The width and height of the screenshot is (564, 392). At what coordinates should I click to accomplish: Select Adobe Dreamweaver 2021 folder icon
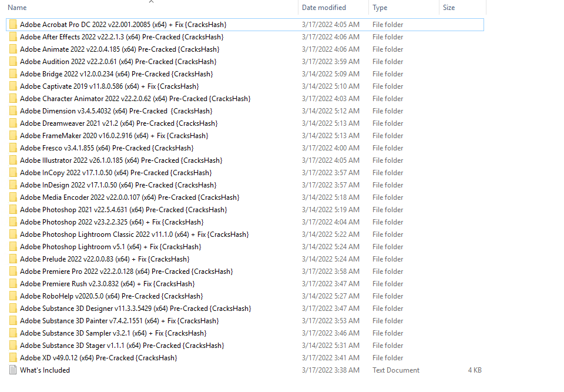[13, 123]
